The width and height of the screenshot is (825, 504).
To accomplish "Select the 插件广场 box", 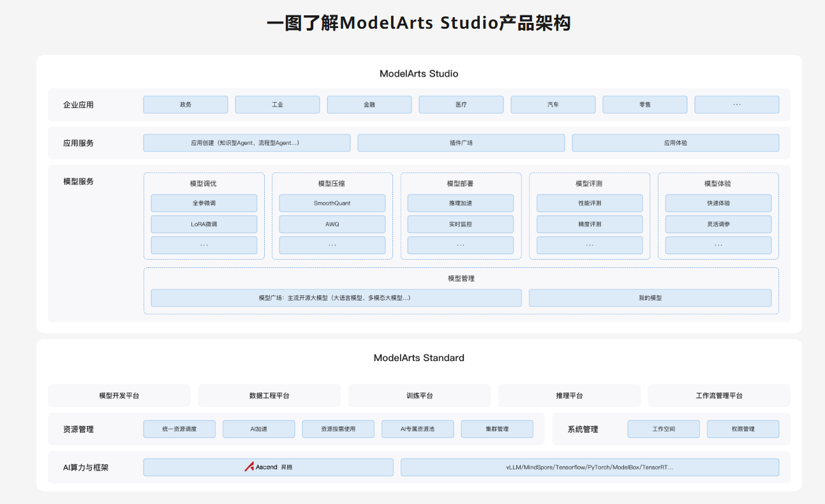I will tap(461, 143).
